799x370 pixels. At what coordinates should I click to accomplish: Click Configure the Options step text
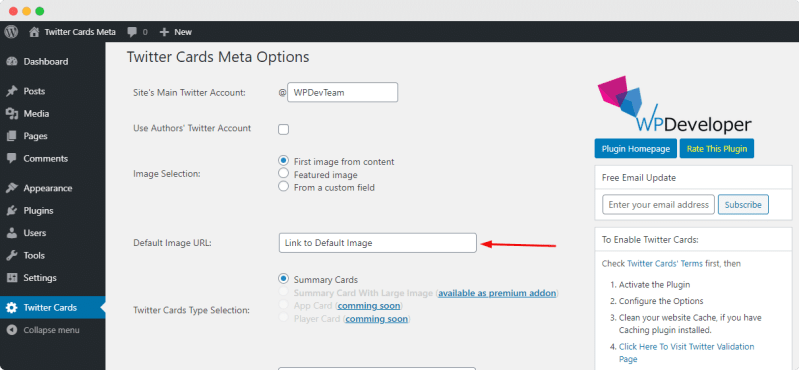pyautogui.click(x=661, y=301)
